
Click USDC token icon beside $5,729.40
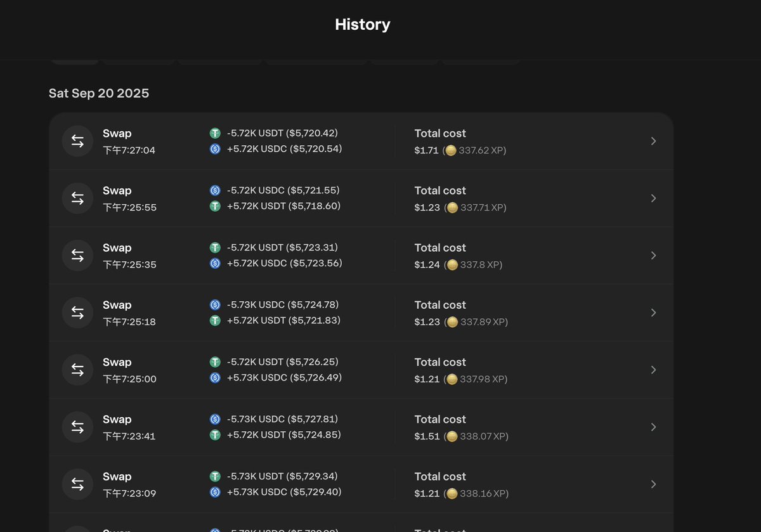(x=215, y=492)
